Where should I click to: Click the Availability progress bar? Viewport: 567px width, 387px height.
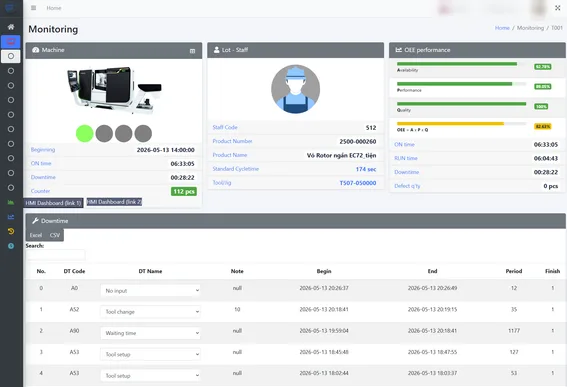[461, 64]
